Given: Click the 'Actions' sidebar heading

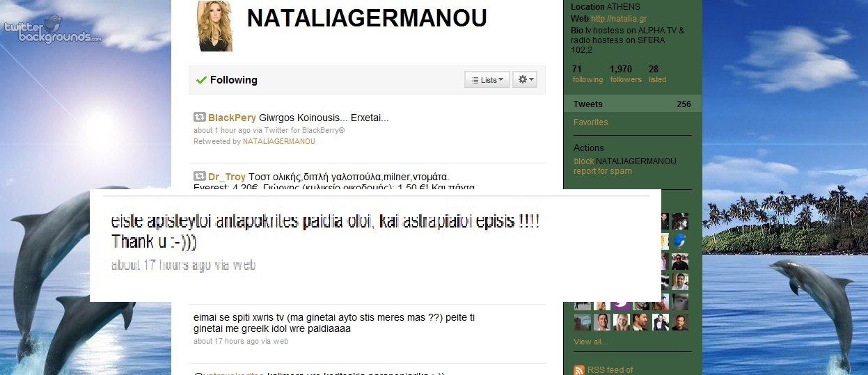Looking at the screenshot, I should pyautogui.click(x=589, y=147).
